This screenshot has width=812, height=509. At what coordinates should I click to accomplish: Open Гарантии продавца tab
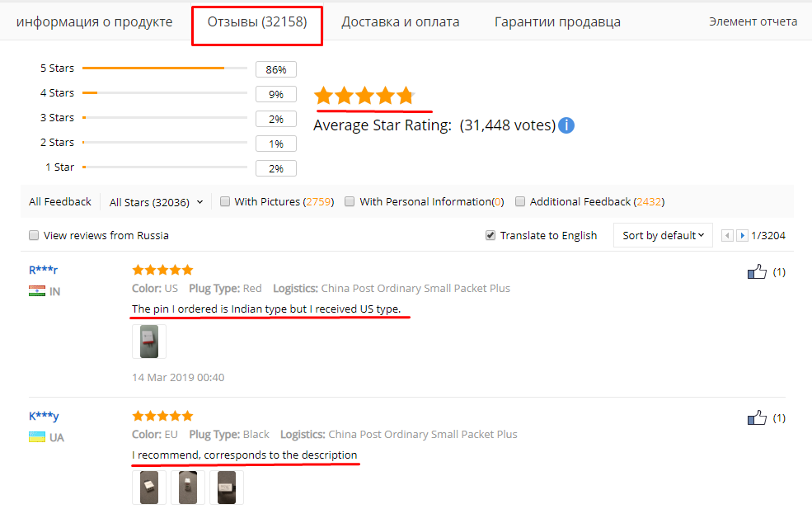coord(557,21)
